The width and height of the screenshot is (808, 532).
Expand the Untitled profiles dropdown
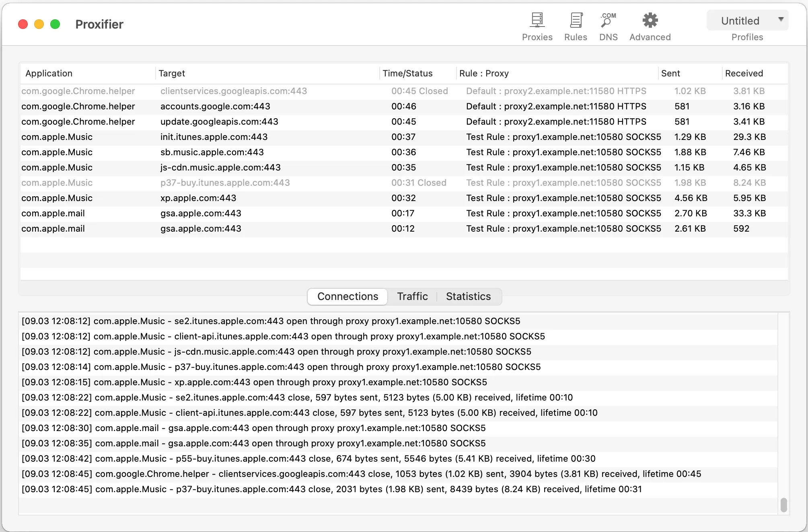(x=740, y=21)
